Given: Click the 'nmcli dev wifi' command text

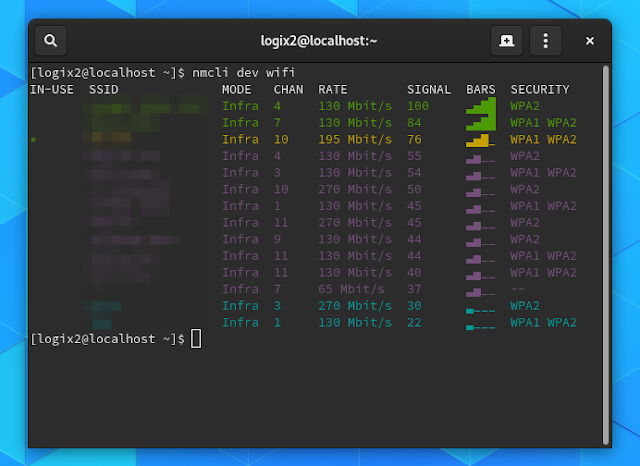Looking at the screenshot, I should (x=243, y=73).
